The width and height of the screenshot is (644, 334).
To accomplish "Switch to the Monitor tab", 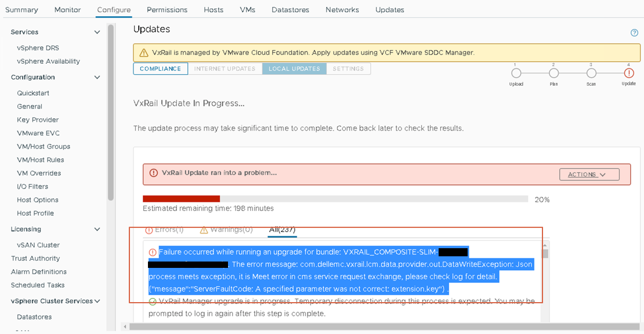I will coord(67,9).
